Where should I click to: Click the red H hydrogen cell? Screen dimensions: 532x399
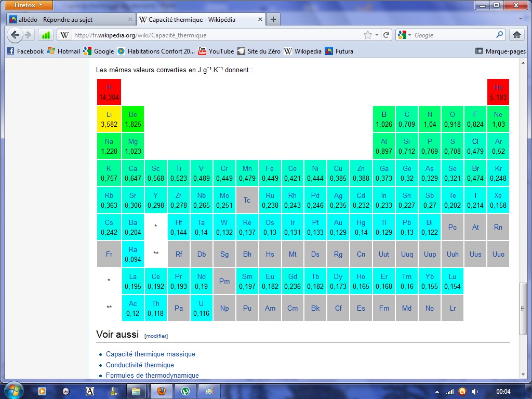click(x=109, y=92)
